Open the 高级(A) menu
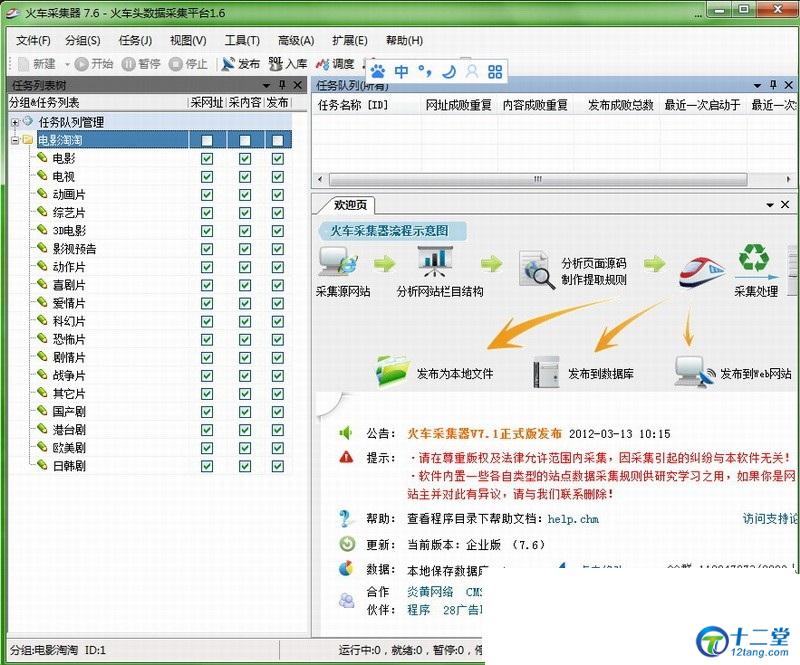Screen dimensions: 800x665 [296, 40]
